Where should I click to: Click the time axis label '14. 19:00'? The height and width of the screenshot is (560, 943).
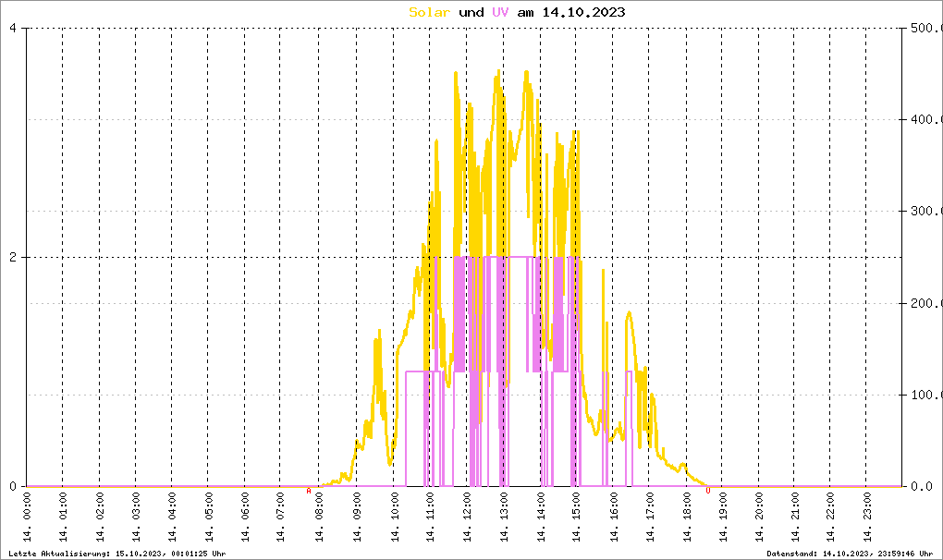tap(723, 517)
